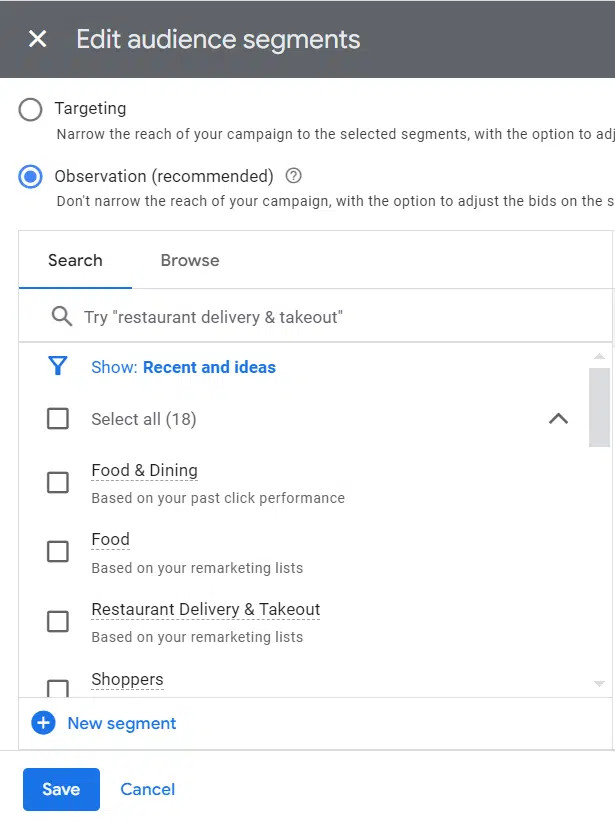Select the Observation (recommended) radio button

30,176
